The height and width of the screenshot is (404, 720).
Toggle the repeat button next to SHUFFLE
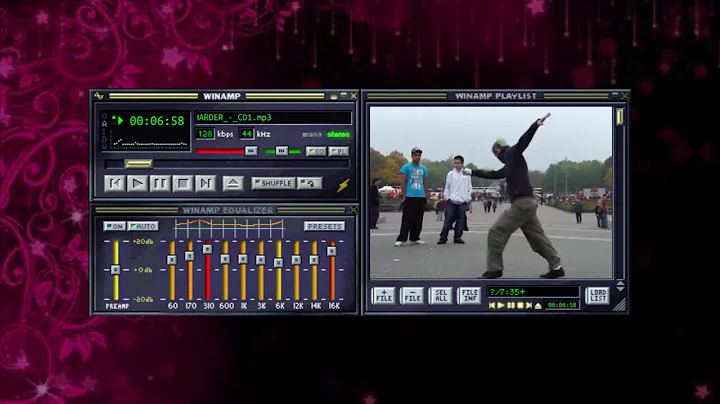point(309,183)
